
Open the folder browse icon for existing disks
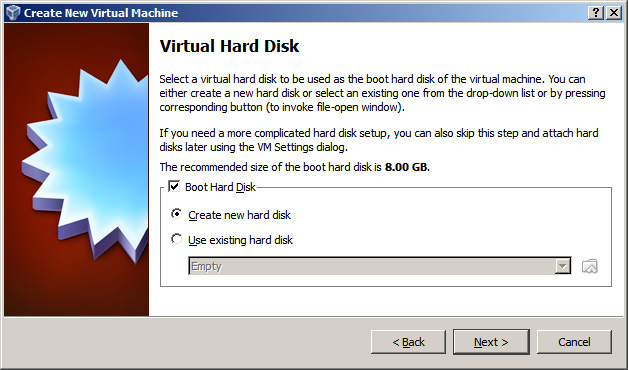[x=590, y=266]
